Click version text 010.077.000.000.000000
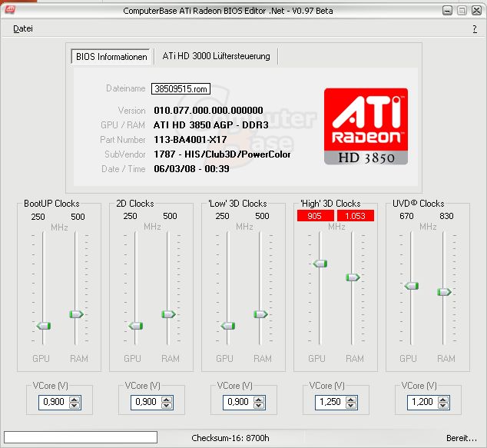487x448 pixels. (208, 111)
